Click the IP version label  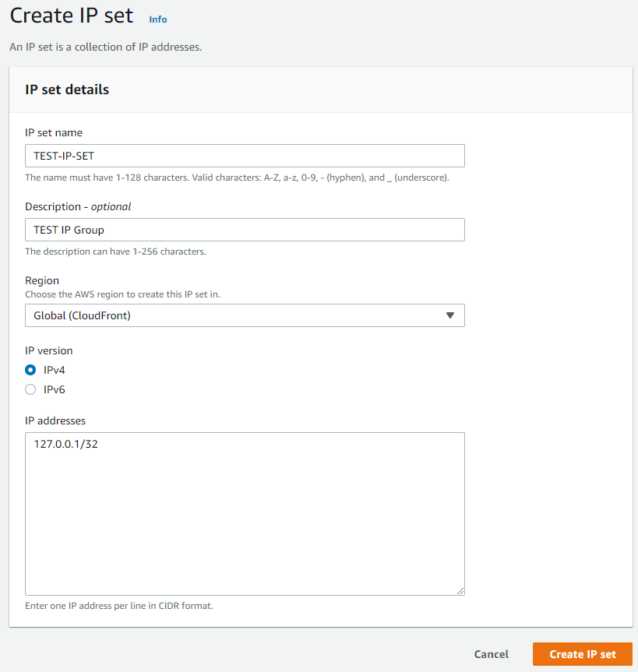pyautogui.click(x=49, y=350)
